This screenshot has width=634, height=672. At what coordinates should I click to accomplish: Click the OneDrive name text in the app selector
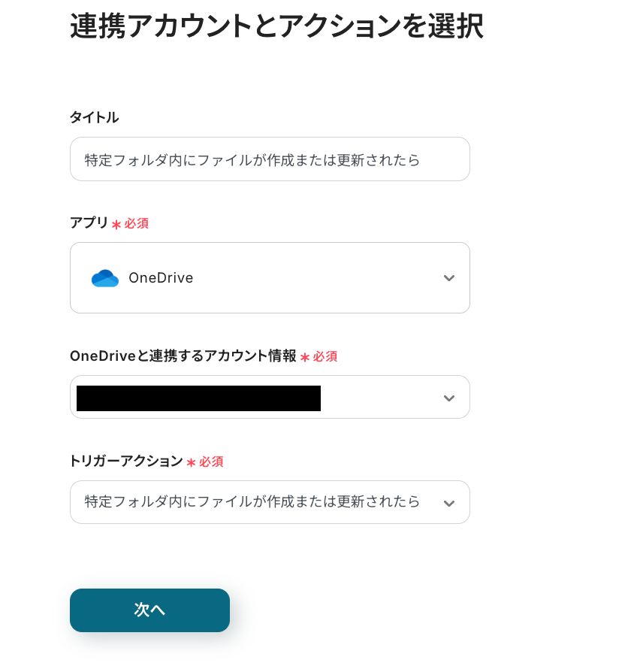[x=161, y=278]
